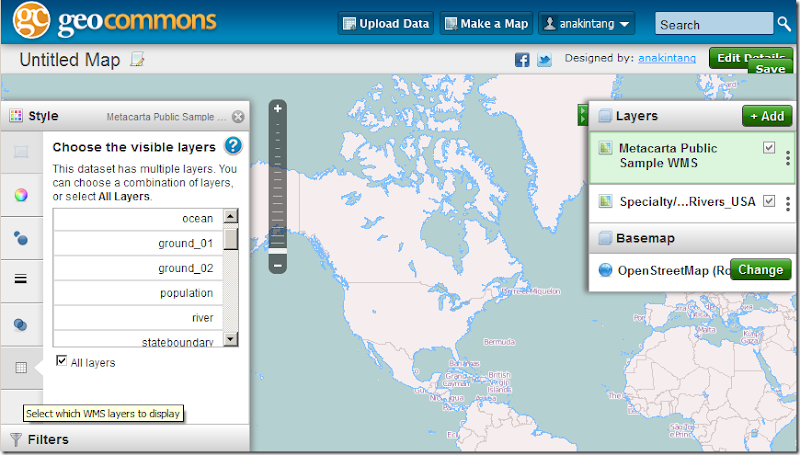Image resolution: width=800 pixels, height=455 pixels.
Task: Click the Search input field
Action: (x=714, y=24)
